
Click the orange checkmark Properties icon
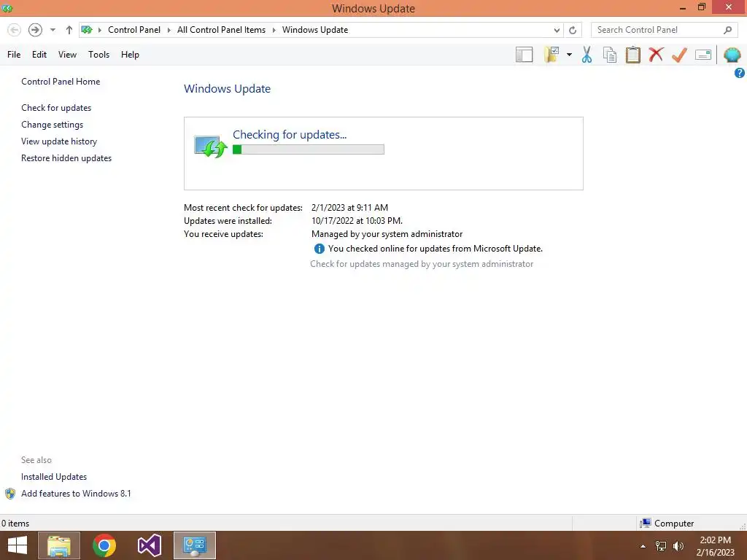(x=679, y=55)
